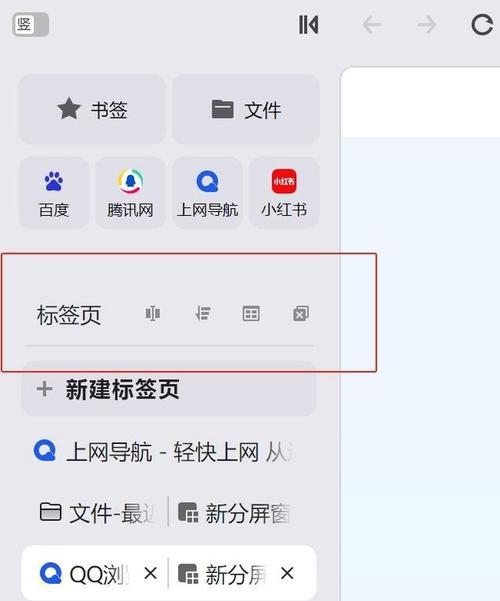The image size is (500, 601).
Task: Open the 腾讯网 shortcut
Action: coord(130,193)
